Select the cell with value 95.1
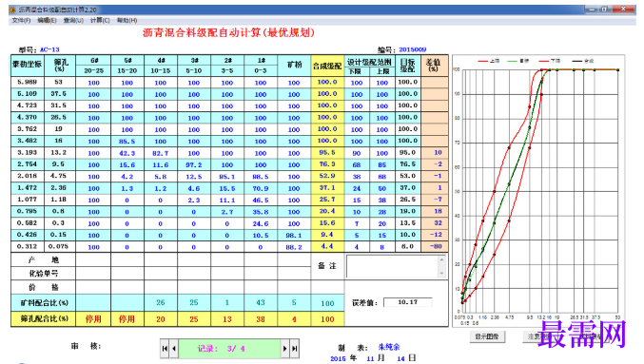Image resolution: width=644 pixels, height=364 pixels. (x=227, y=177)
